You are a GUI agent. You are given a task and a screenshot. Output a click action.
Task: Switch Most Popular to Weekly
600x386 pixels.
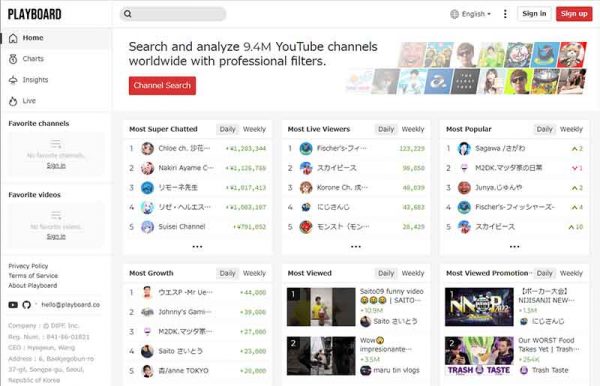tap(571, 129)
